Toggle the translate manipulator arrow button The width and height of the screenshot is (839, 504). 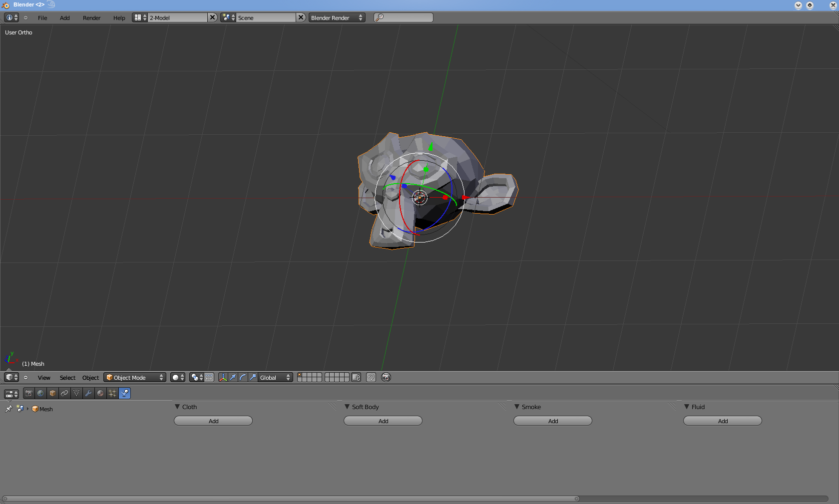233,378
